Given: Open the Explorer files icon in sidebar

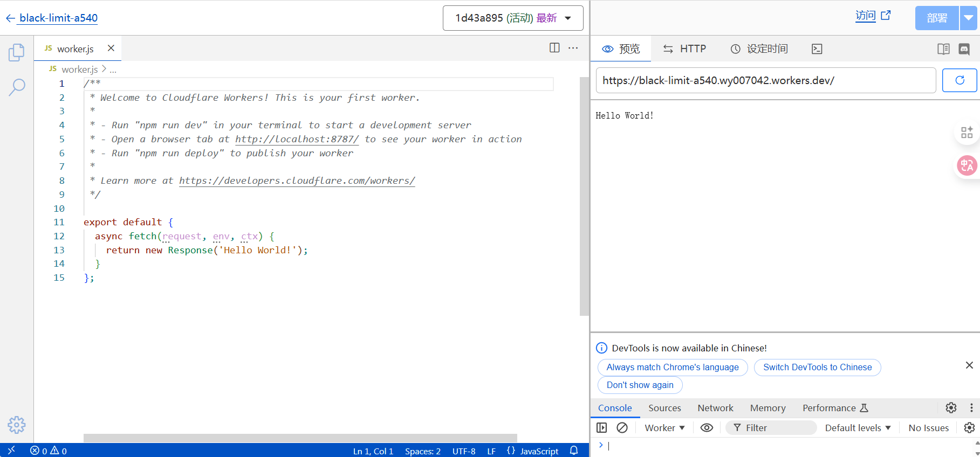Looking at the screenshot, I should pos(17,52).
